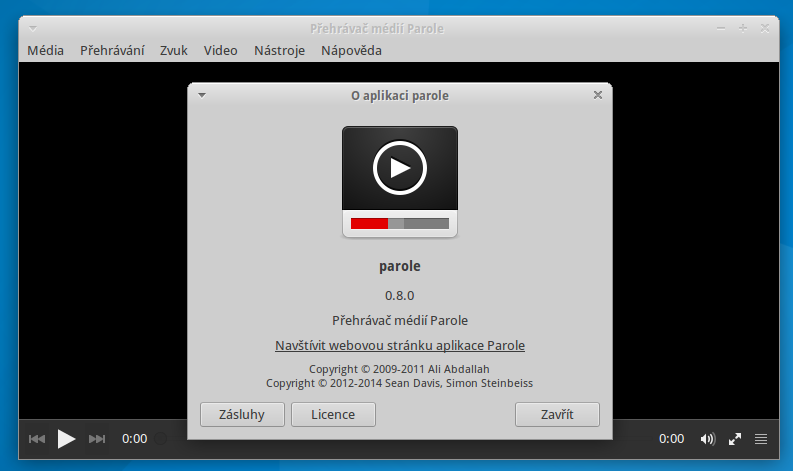Viewport: 793px width, 471px height.
Task: Open the about dialog window menu arrow
Action: coord(202,95)
